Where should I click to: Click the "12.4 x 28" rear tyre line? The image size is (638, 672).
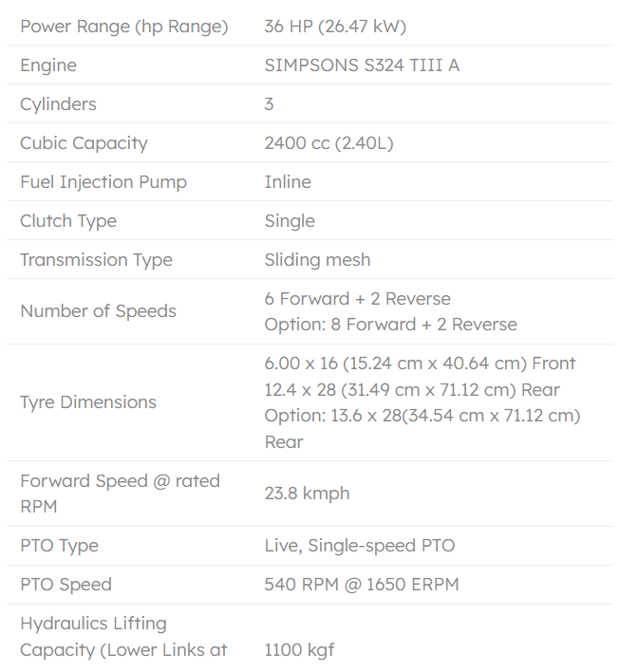click(412, 390)
